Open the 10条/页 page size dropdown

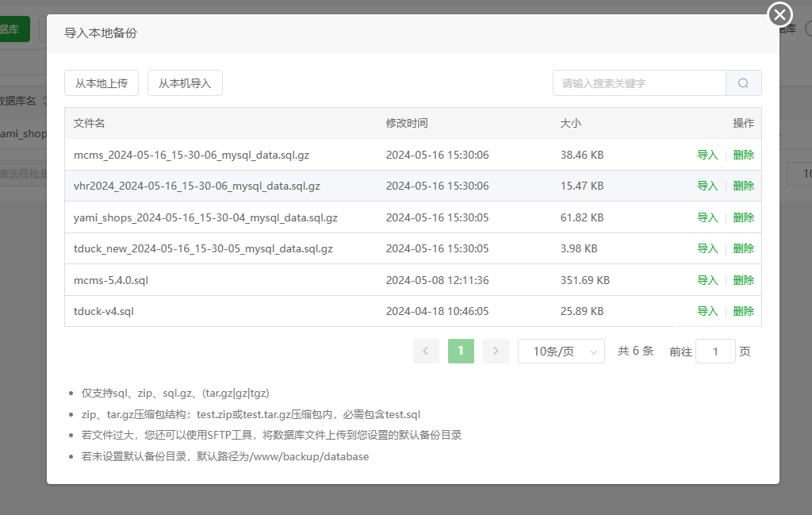click(561, 351)
